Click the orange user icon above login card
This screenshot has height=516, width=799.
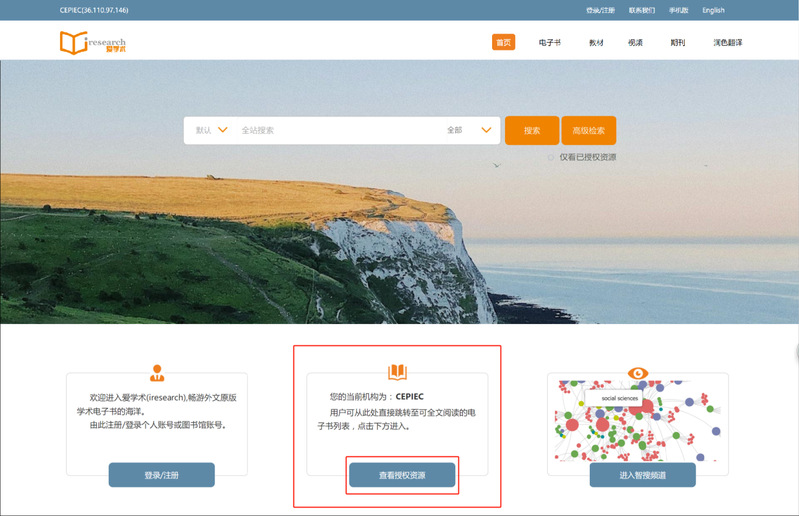point(156,373)
